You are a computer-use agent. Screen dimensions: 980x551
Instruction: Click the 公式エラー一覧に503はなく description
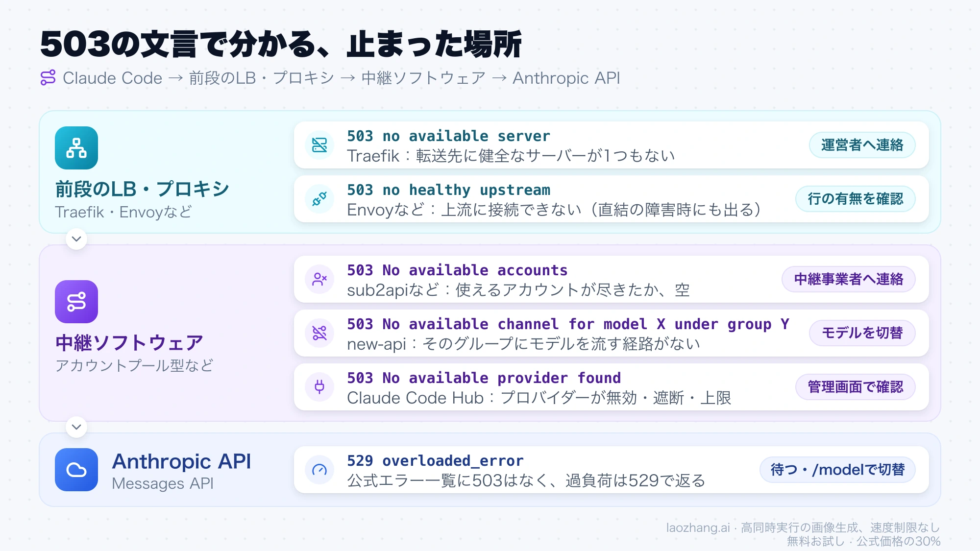(x=526, y=480)
